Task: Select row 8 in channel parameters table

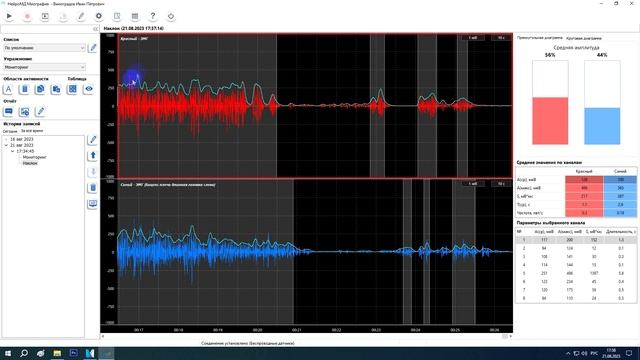Action: pyautogui.click(x=576, y=298)
